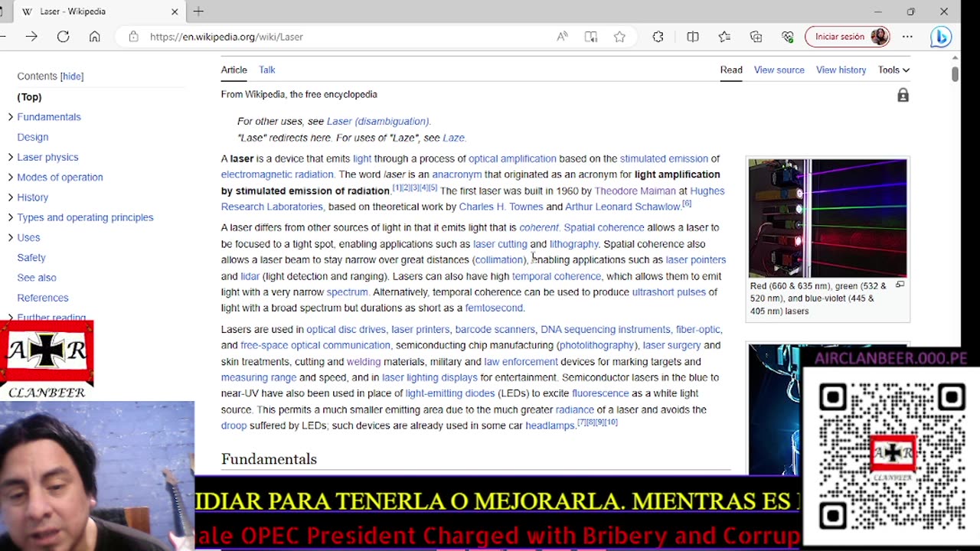Go to the browser home page
Screen dimensions: 980x551
[x=94, y=37]
